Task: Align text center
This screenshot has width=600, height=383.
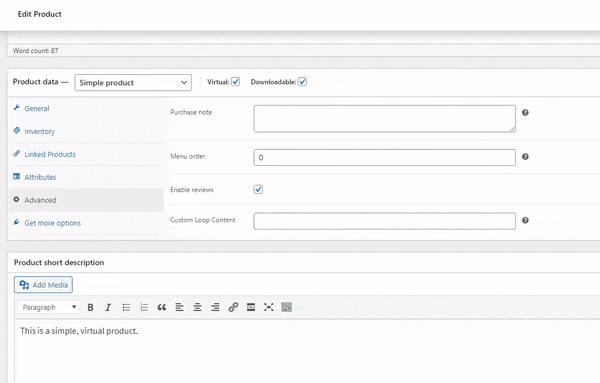Action: coord(197,307)
